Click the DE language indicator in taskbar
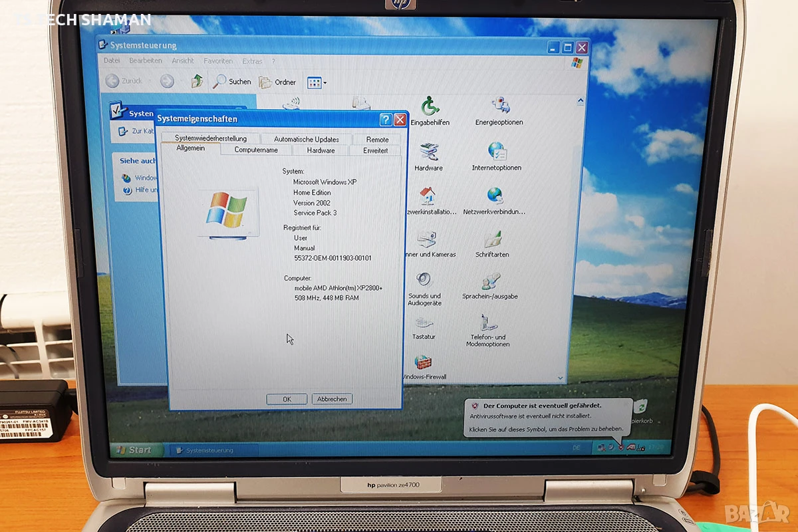The image size is (798, 532). click(x=577, y=448)
